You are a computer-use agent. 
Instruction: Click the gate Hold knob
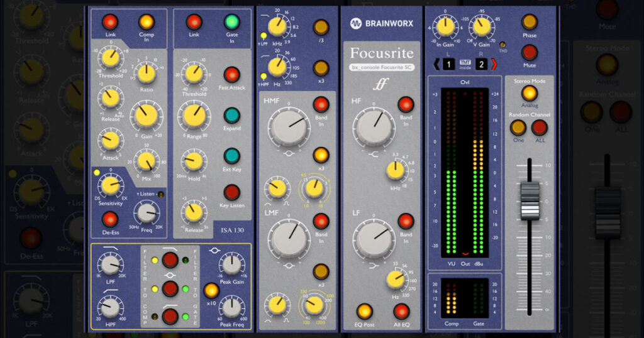point(194,161)
